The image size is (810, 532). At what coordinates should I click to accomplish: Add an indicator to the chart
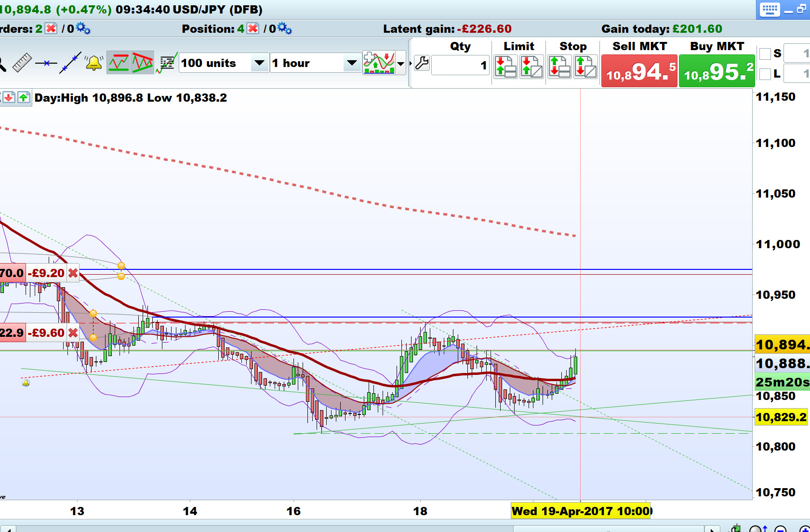[379, 63]
